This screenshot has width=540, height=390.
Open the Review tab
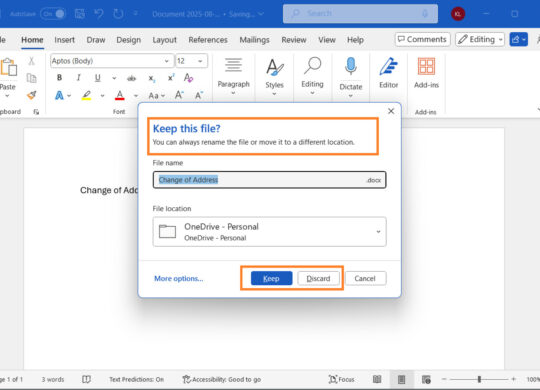pyautogui.click(x=294, y=40)
